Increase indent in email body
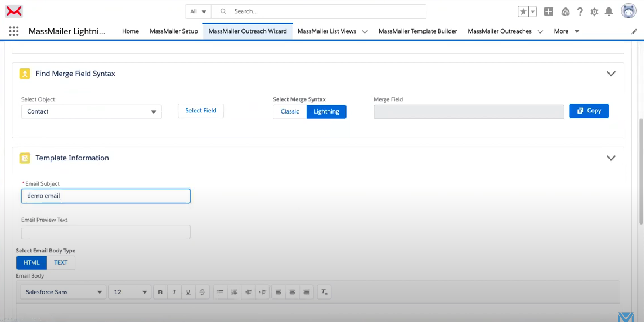The width and height of the screenshot is (644, 322). point(248,292)
